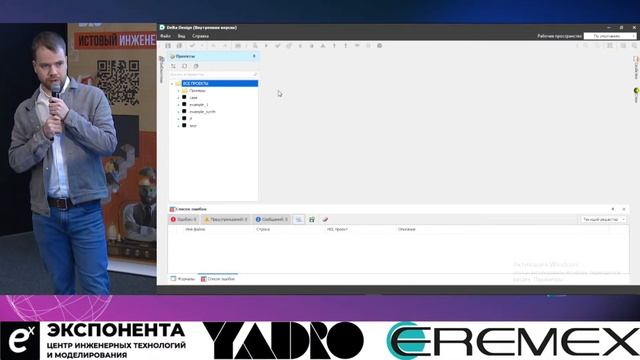The height and width of the screenshot is (360, 640).
Task: Click the HDL проект column header
Action: 337,229
